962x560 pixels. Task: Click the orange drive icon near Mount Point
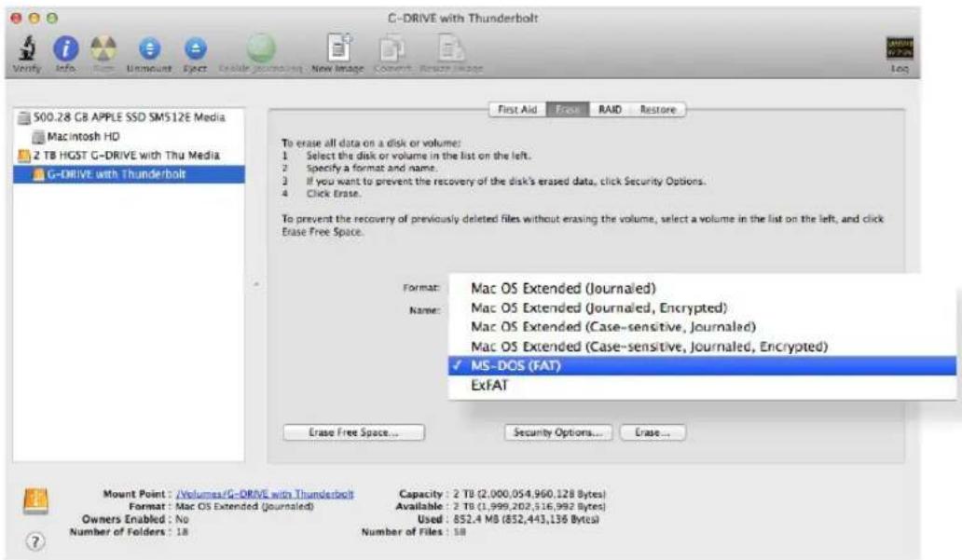point(35,501)
